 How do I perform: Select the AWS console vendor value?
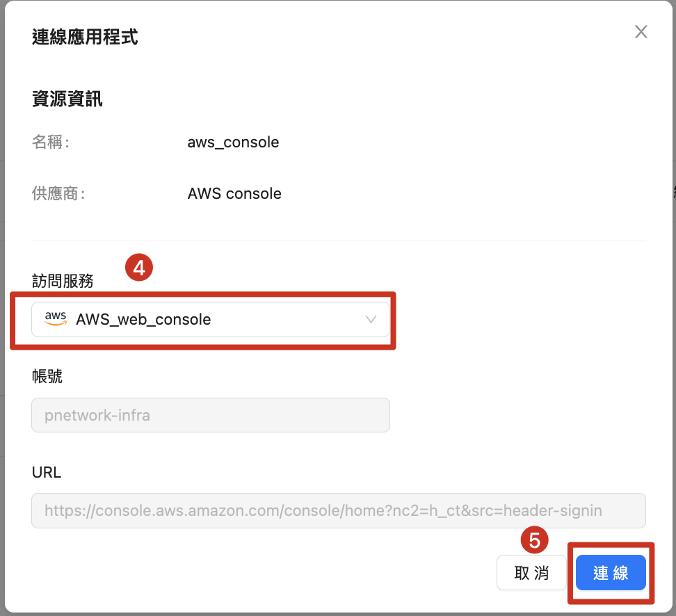(234, 193)
